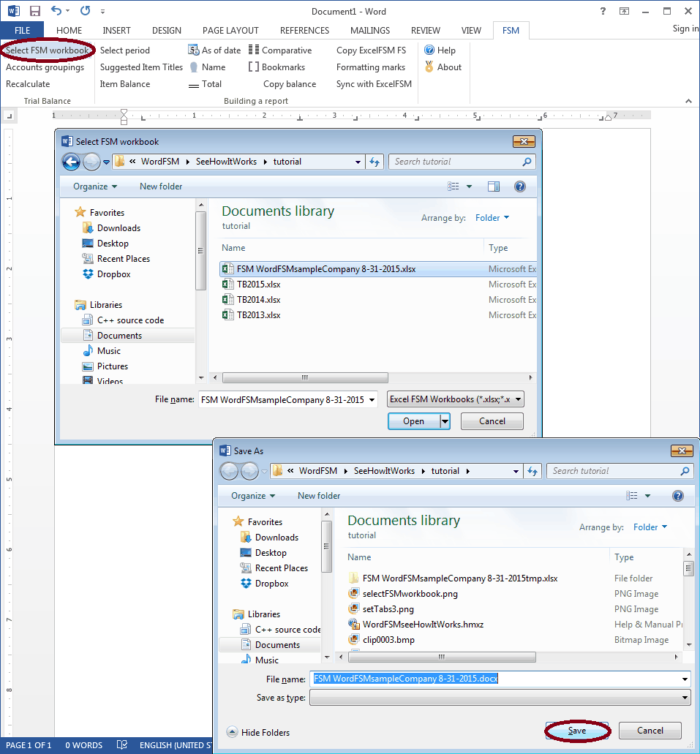Click New folder in the Save As dialog

tap(318, 495)
